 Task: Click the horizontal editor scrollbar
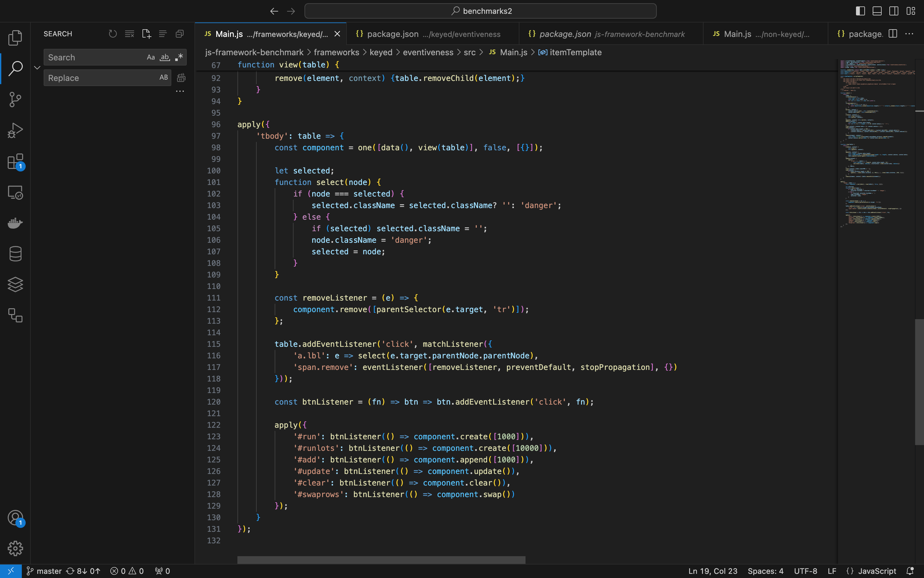click(381, 560)
